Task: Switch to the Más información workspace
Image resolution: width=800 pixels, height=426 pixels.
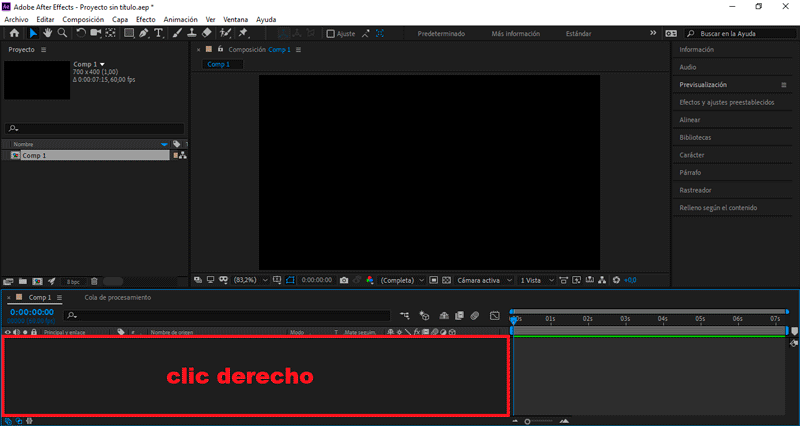Action: tap(515, 34)
